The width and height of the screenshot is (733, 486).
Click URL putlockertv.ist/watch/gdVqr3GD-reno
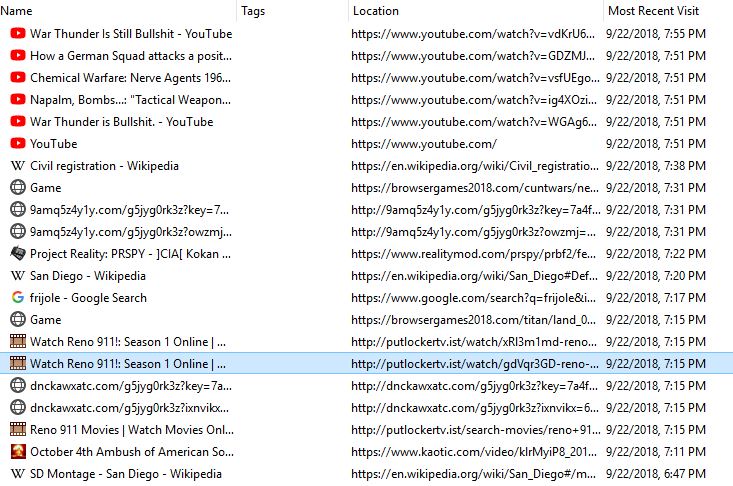pos(475,364)
